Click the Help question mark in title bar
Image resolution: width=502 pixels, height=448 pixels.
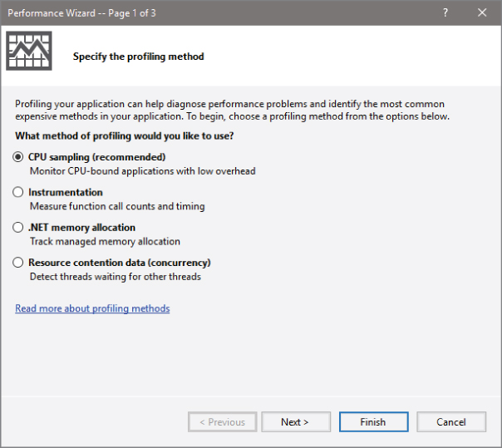tap(445, 12)
